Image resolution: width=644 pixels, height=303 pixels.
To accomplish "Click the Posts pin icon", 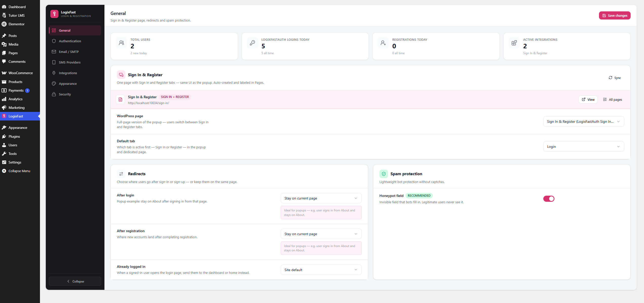I will point(4,36).
